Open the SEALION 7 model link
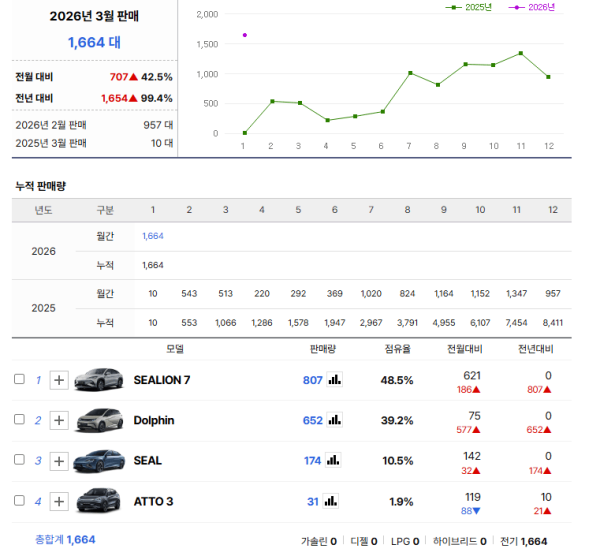 click(161, 380)
